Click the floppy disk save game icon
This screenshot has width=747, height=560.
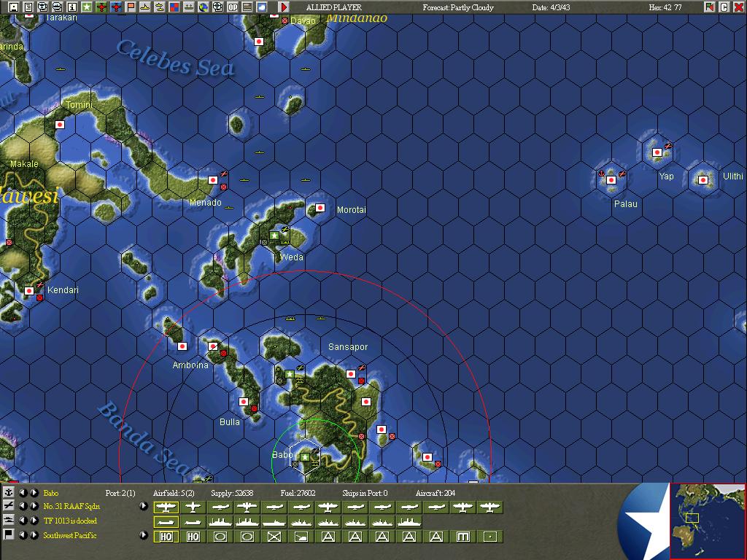[x=14, y=7]
